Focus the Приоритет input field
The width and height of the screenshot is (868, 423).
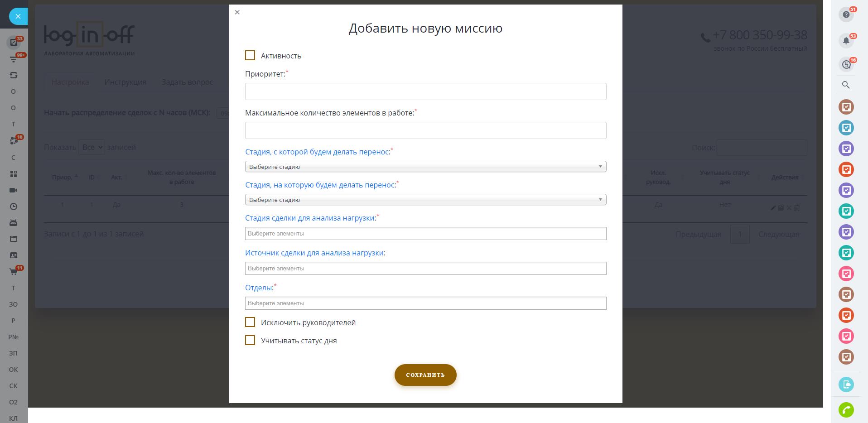(425, 91)
